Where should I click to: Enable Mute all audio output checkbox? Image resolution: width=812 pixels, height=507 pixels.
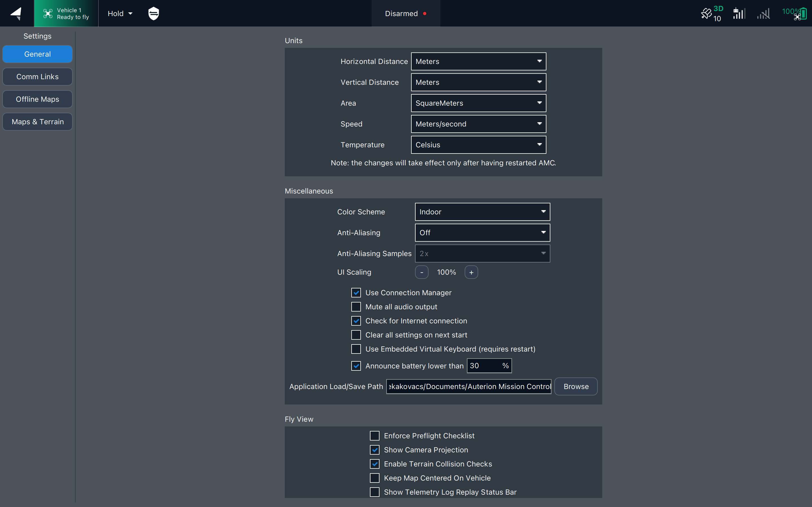356,307
